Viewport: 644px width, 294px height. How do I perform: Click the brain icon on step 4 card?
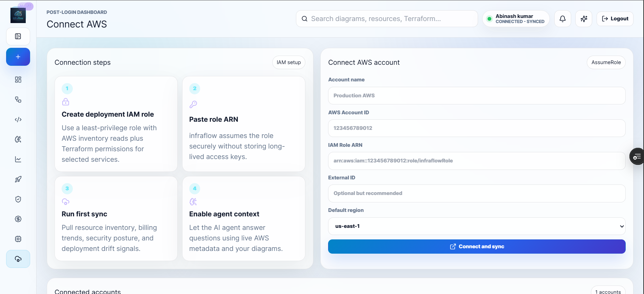click(193, 202)
